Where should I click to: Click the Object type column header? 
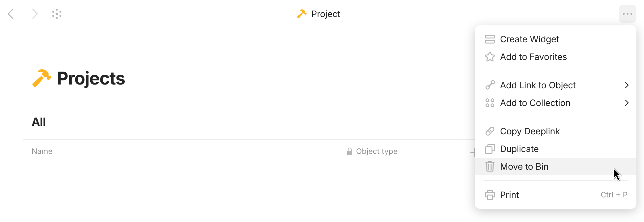(x=376, y=151)
